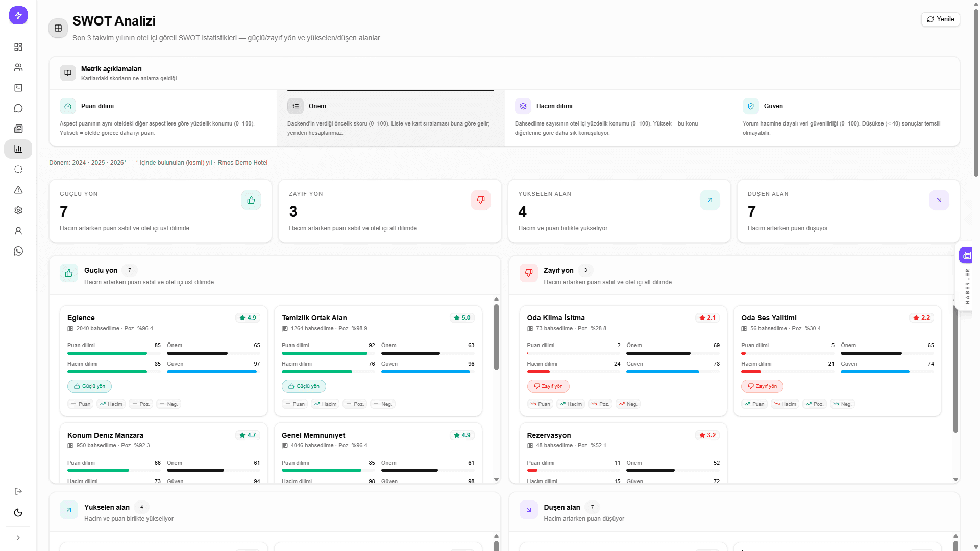Click the thumbs-up icon in Güçlü yön panel header

(x=69, y=273)
